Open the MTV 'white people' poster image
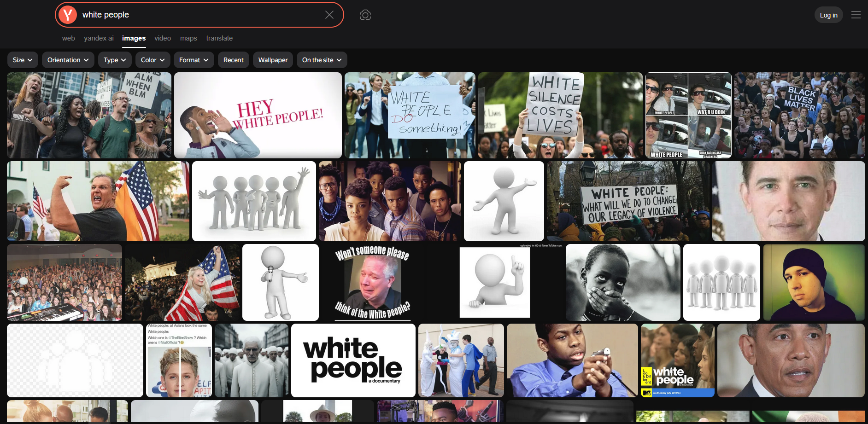This screenshot has height=424, width=868. pos(678,360)
